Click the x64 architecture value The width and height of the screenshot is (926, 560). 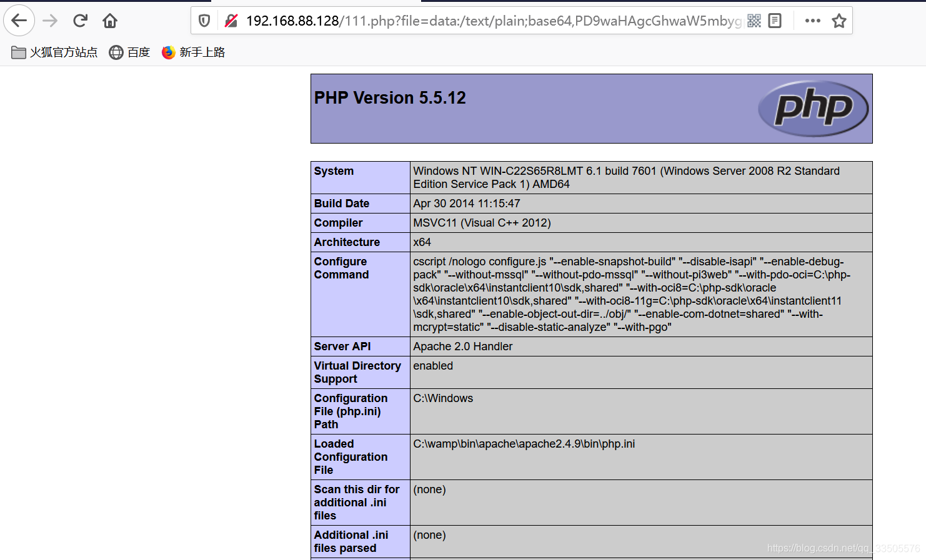click(422, 242)
